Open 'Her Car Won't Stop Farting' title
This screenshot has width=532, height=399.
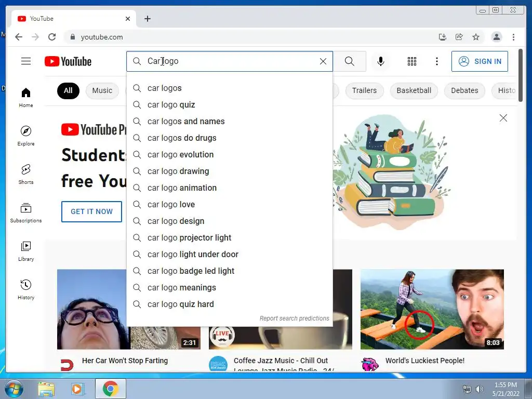point(125,361)
